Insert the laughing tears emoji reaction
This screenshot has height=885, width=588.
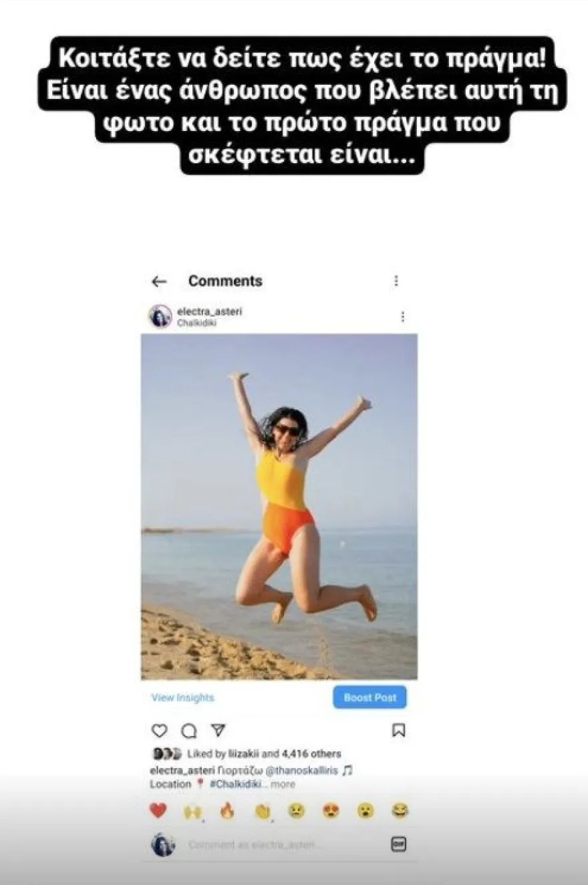click(x=400, y=811)
